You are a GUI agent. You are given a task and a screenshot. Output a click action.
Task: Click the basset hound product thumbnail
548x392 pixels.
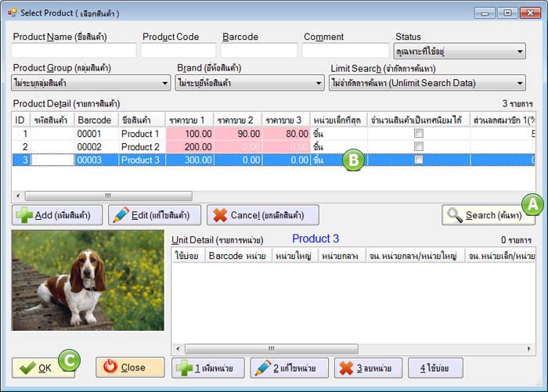coord(88,279)
